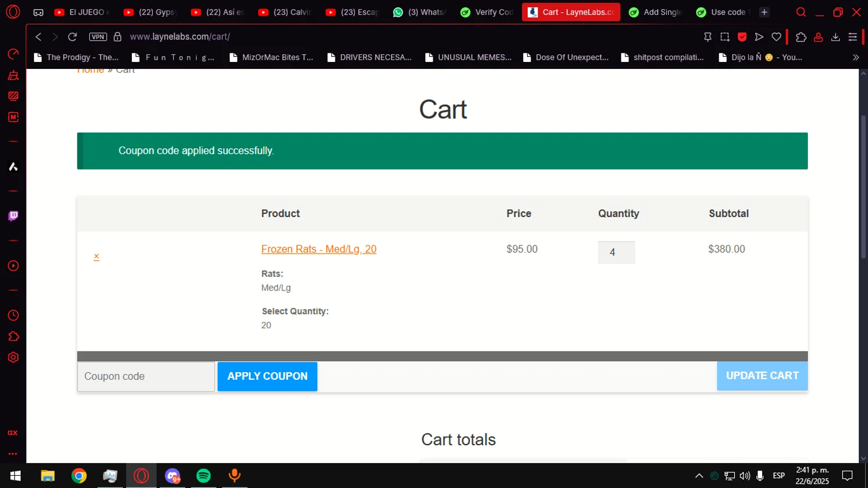Remove Frozen Rats item with × link
This screenshot has width=868, height=488.
point(97,256)
